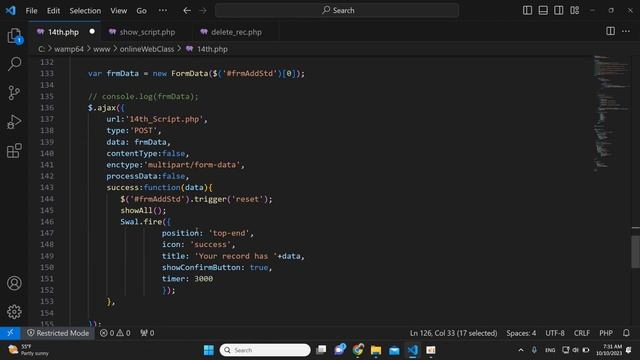
Task: Open the Accounts menu icon
Action: [x=14, y=283]
